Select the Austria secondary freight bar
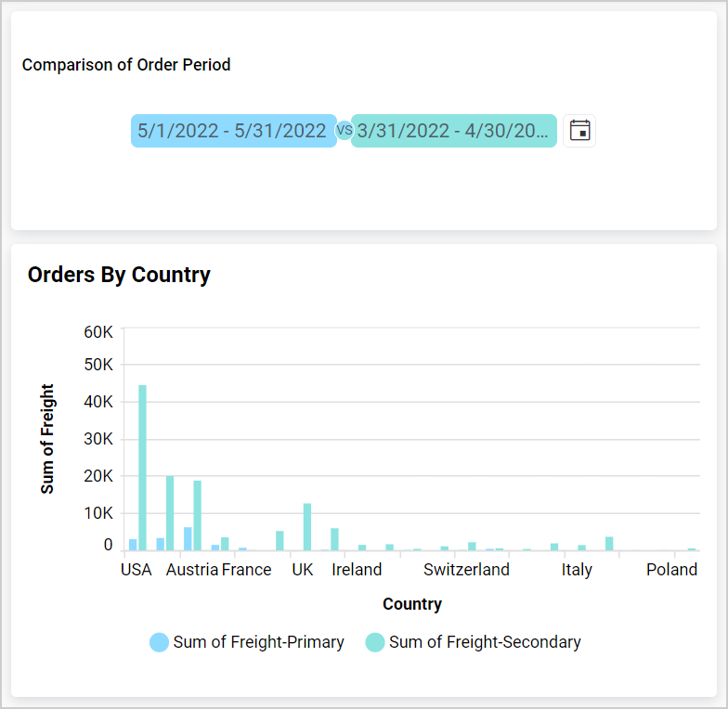728x709 pixels. (x=198, y=515)
